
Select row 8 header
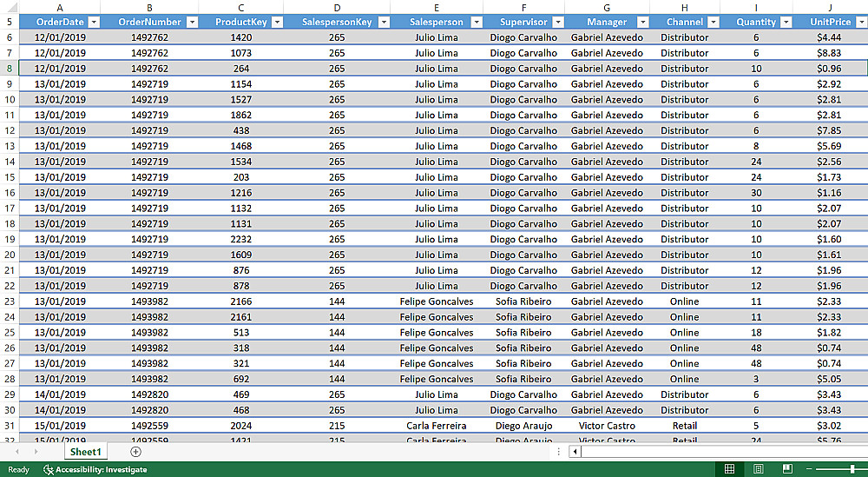pos(10,69)
